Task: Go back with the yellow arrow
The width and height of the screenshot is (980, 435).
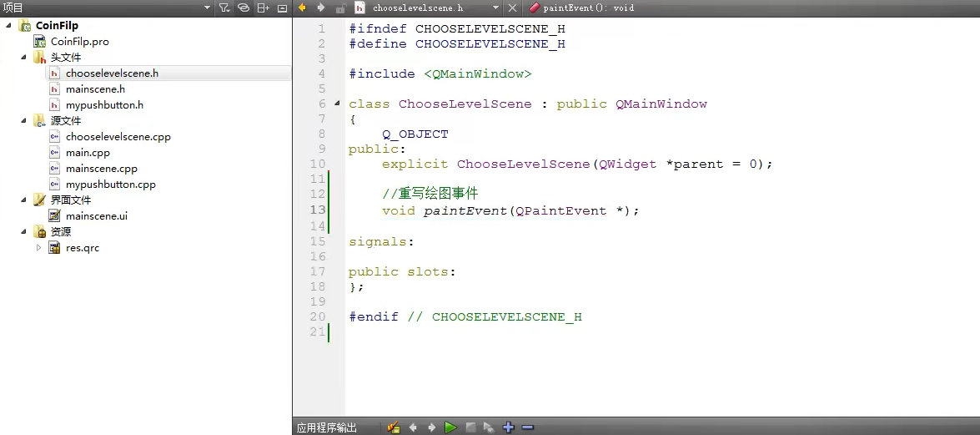Action: pyautogui.click(x=302, y=8)
